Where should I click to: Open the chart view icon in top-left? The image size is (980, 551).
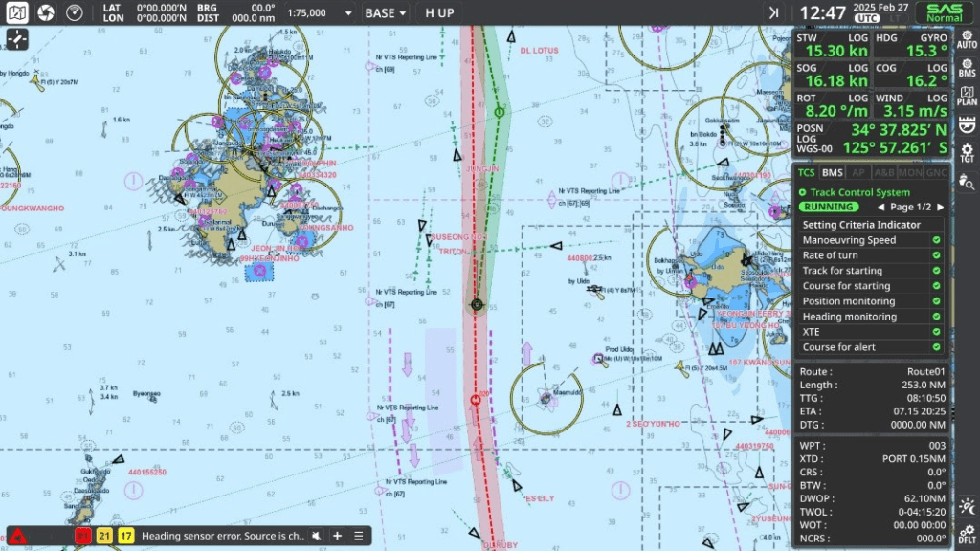click(17, 12)
